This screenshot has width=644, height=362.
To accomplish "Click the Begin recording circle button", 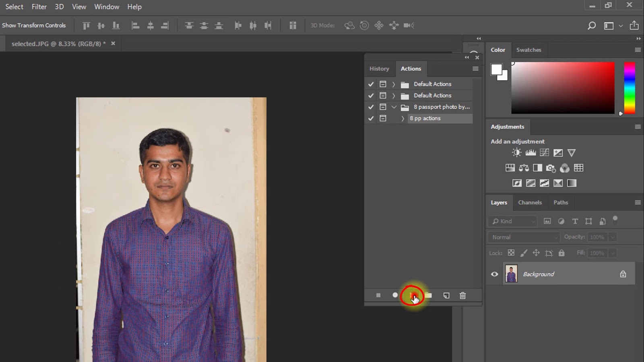I will point(395,295).
